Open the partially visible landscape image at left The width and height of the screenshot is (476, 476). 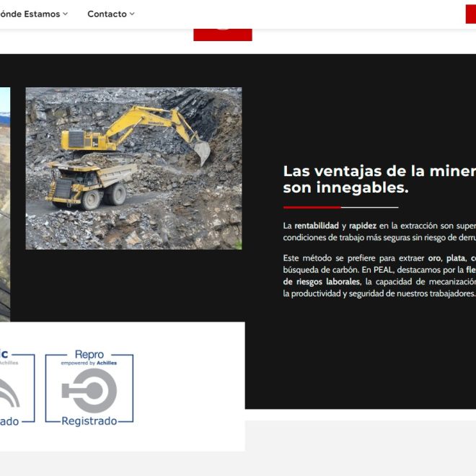click(4, 202)
